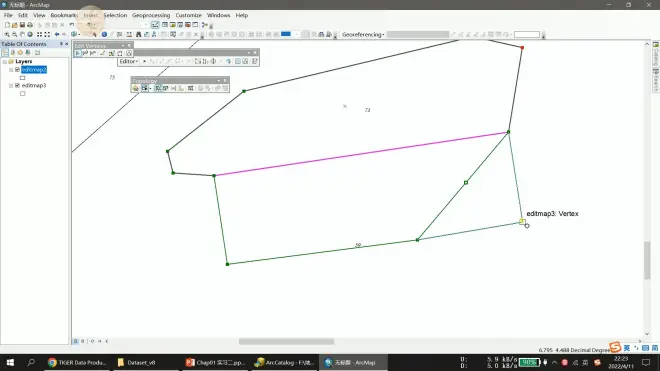Open the Geoprocessing menu

point(151,15)
